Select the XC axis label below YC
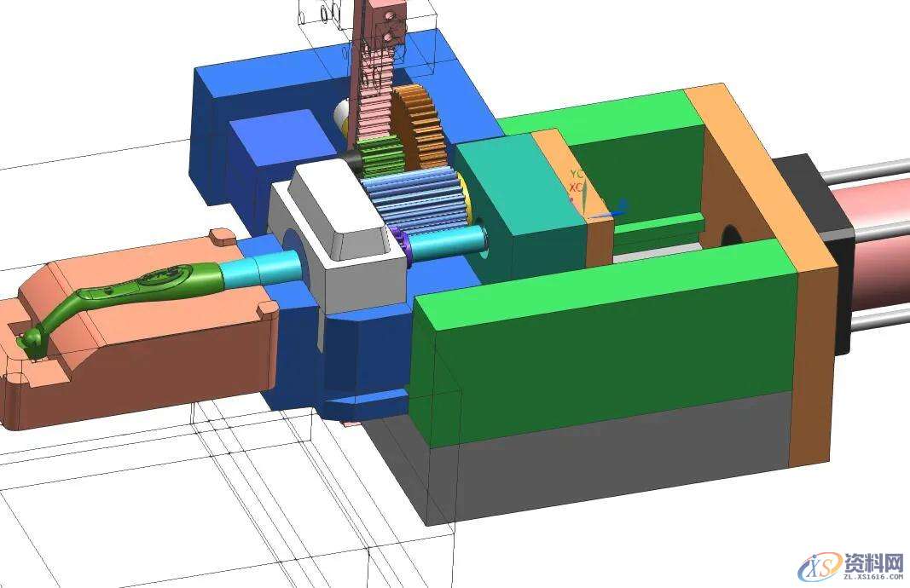910x588 pixels. (x=577, y=187)
